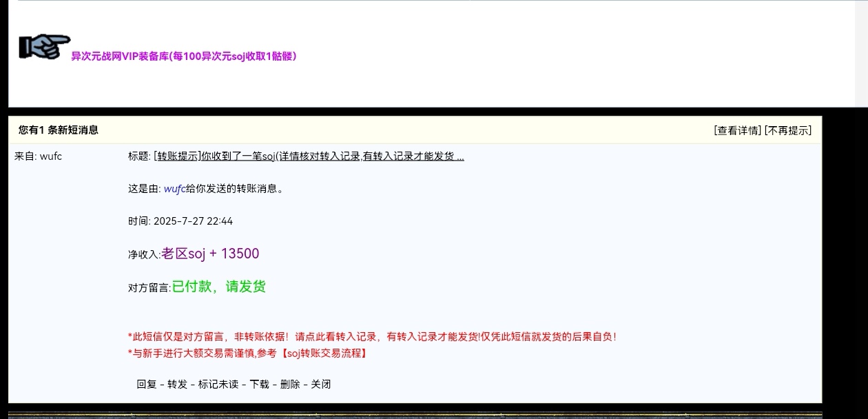Click the 时间: 2025-7-27 22:44 timestamp
Viewport: 868px width, 419px height.
click(180, 221)
